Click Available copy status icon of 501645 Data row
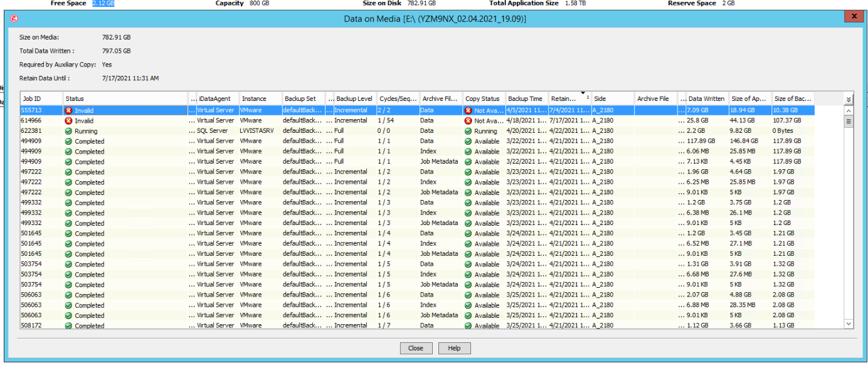Screen dimensions: 868x368 (468, 233)
